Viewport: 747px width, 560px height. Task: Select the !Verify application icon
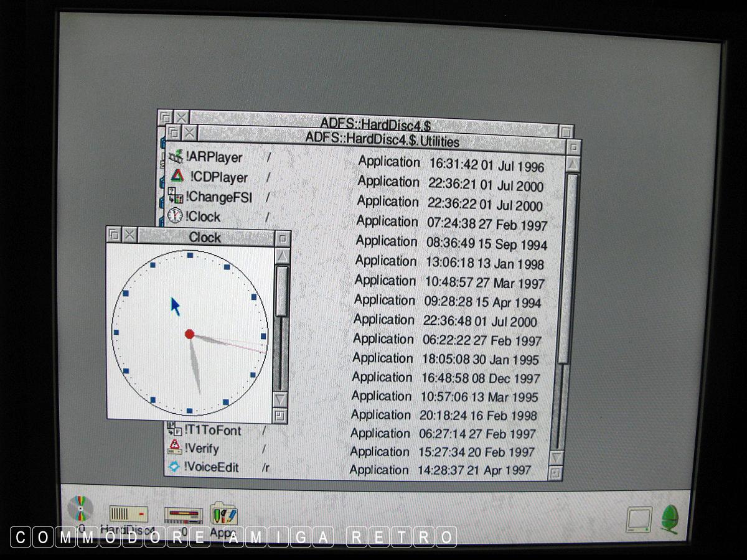point(175,447)
